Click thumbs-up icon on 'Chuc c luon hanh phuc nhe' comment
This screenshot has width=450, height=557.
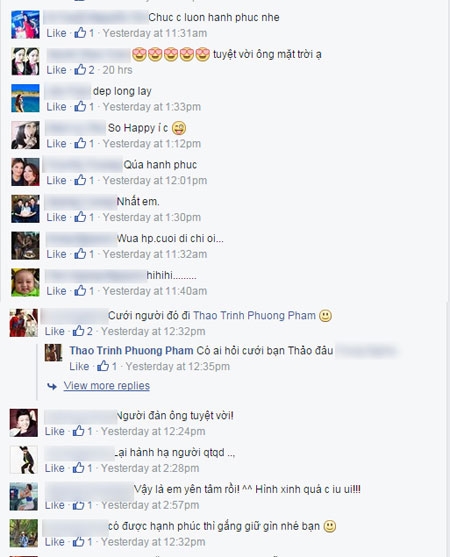80,33
